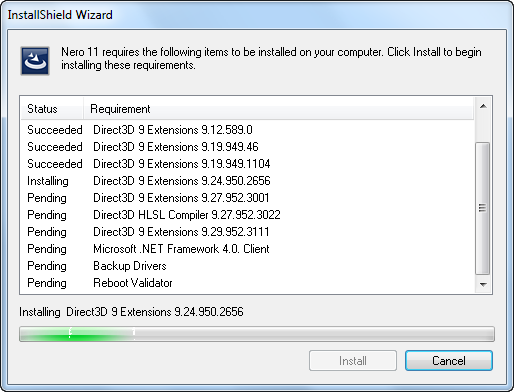The width and height of the screenshot is (514, 392).
Task: Select the Direct3D 9 Extensions 9.19.949.1104 entry
Action: pyautogui.click(x=247, y=164)
